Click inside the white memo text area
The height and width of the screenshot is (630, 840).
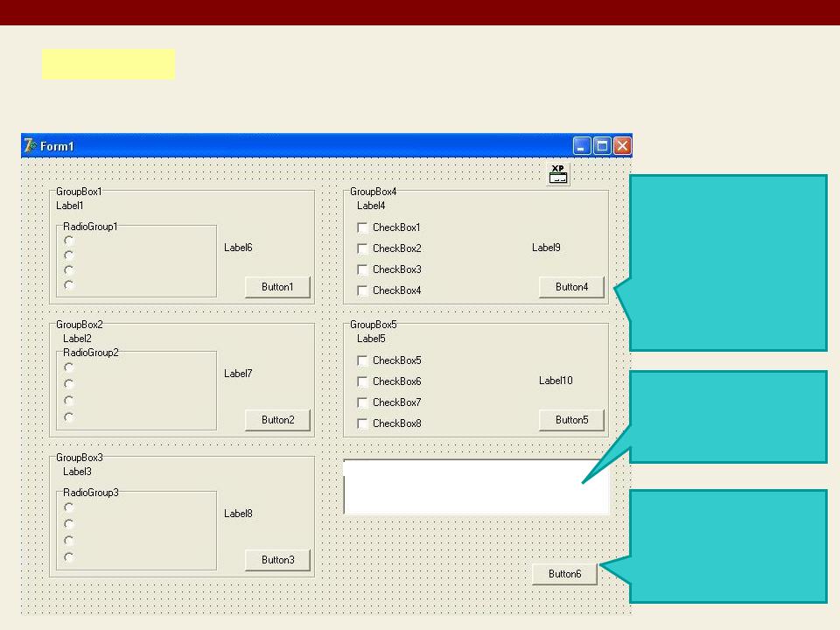pyautogui.click(x=476, y=487)
